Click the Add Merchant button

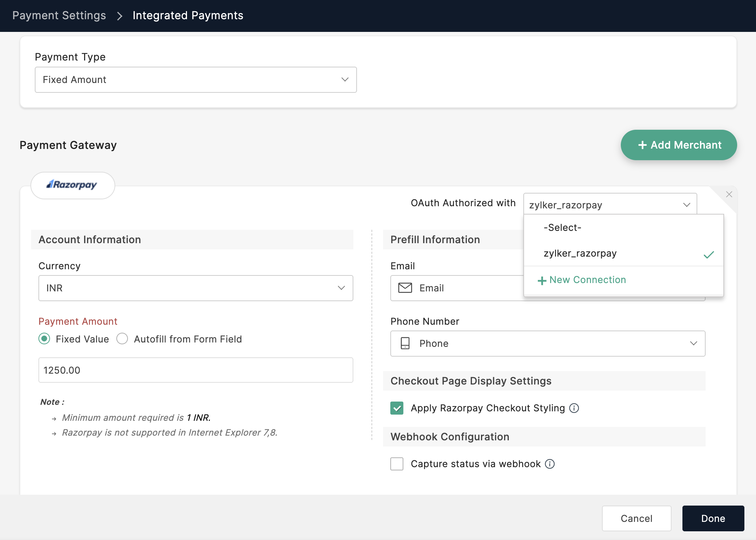click(x=678, y=145)
